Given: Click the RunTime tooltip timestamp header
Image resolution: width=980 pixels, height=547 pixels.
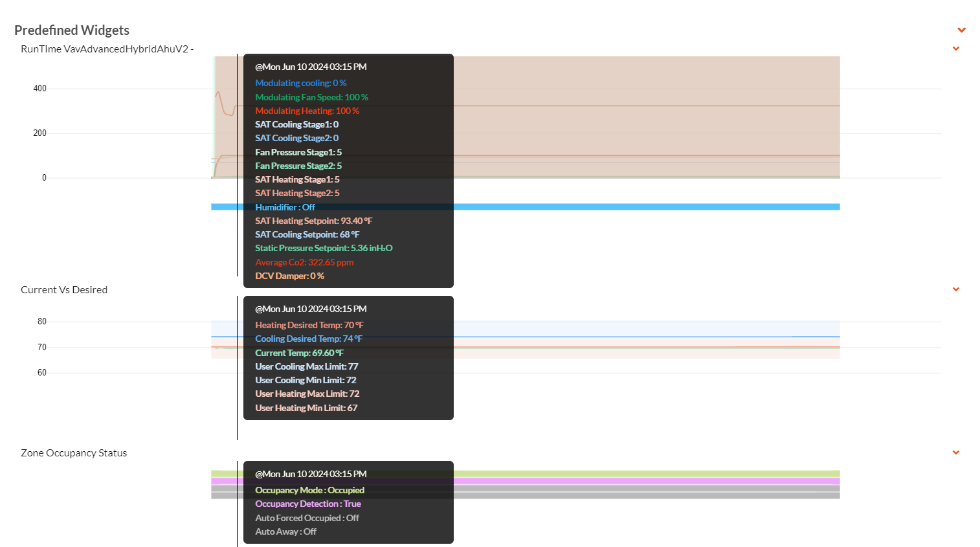Looking at the screenshot, I should 311,67.
